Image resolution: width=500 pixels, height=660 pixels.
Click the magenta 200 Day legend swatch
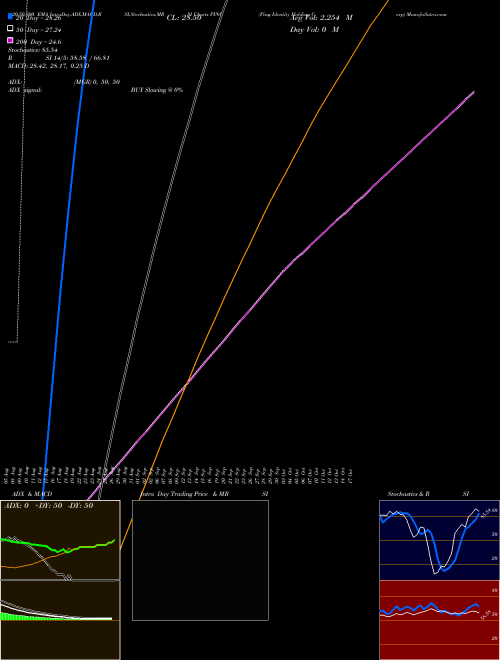(10, 40)
